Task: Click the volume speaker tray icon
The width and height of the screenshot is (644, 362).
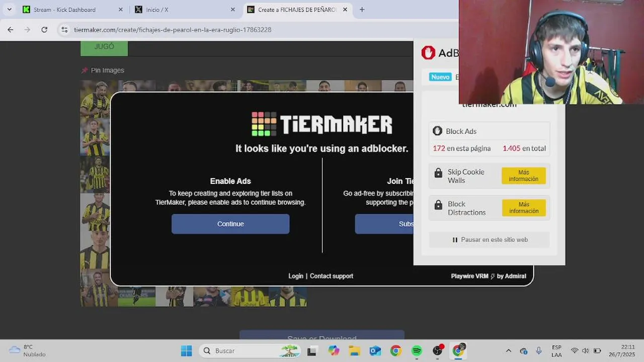Action: [x=585, y=350]
